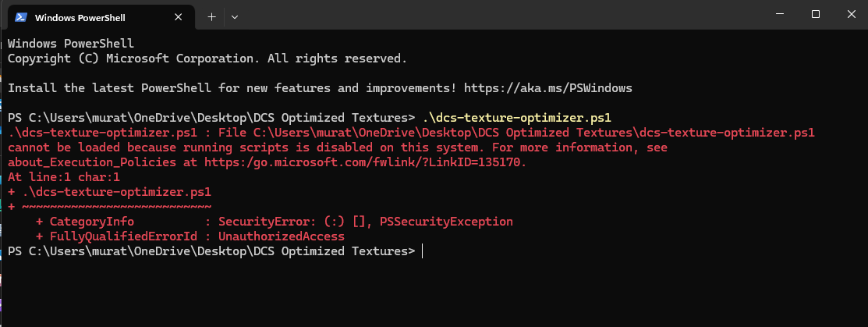Click the yellow .\dcs-texture-optimizer.ps1 command text
The height and width of the screenshot is (327, 868).
coord(516,118)
